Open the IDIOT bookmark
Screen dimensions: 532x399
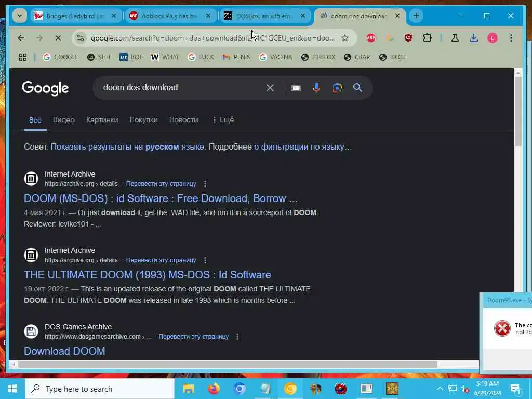[x=393, y=57]
